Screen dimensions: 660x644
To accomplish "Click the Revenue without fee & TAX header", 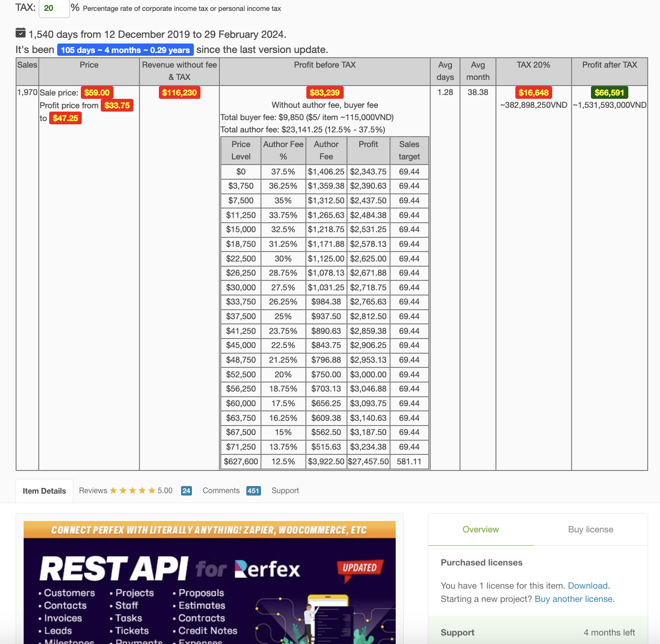I will tap(179, 71).
